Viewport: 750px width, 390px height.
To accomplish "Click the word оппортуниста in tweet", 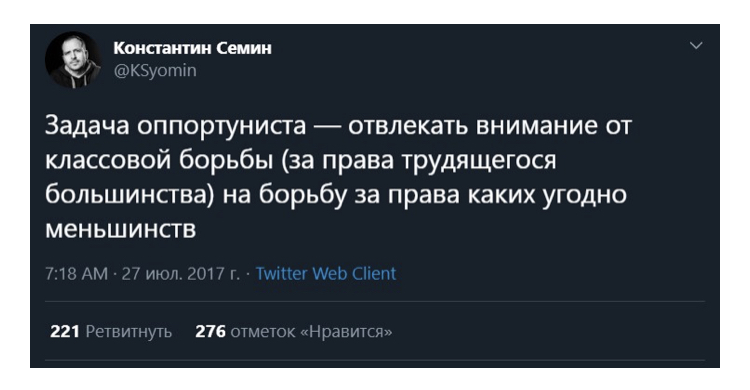I will coord(221,126).
